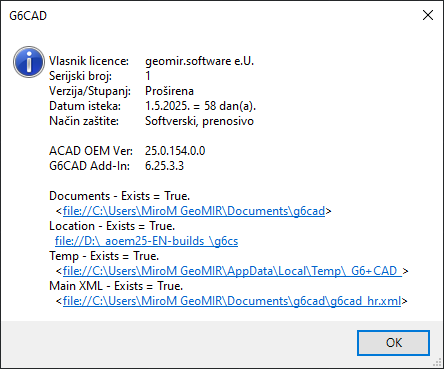This screenshot has width=444, height=369.
Task: Click the resize grip in dialog corner
Action: (439, 364)
